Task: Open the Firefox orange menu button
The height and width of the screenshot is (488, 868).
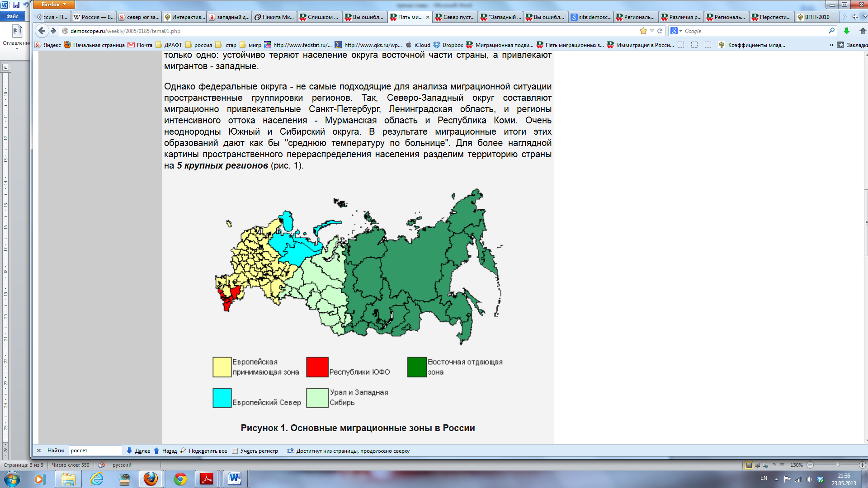Action: [54, 5]
